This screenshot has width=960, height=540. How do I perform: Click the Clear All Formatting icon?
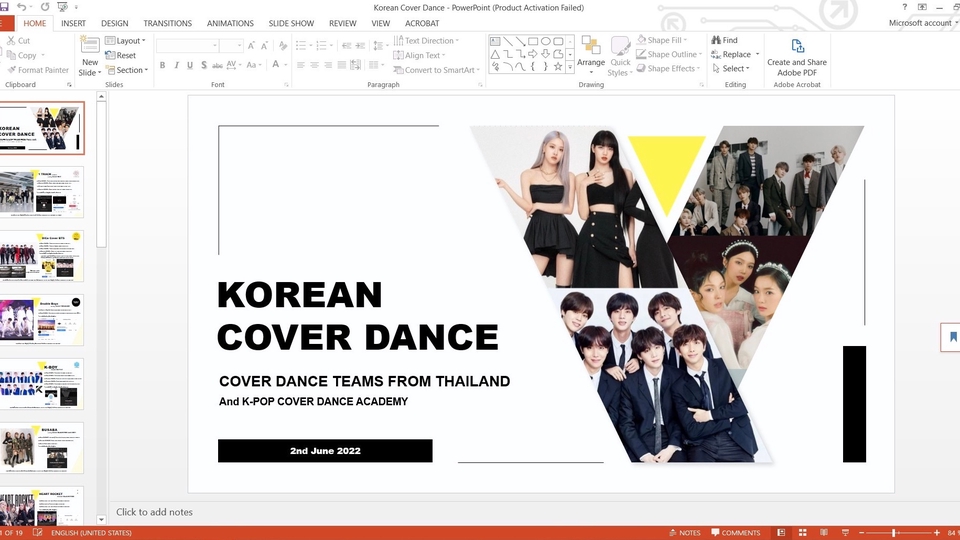[x=282, y=46]
